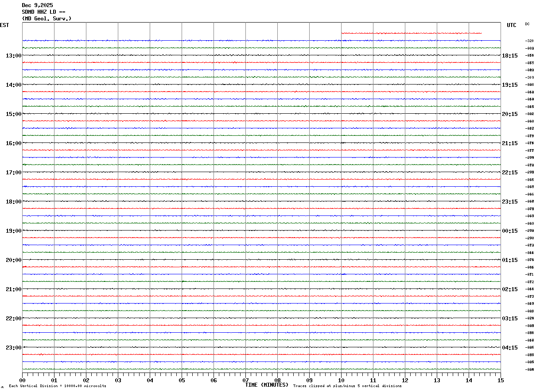Viewport: 536px width, 392px height.
Task: Click the 21:15 UTC time label
Action: 509,143
